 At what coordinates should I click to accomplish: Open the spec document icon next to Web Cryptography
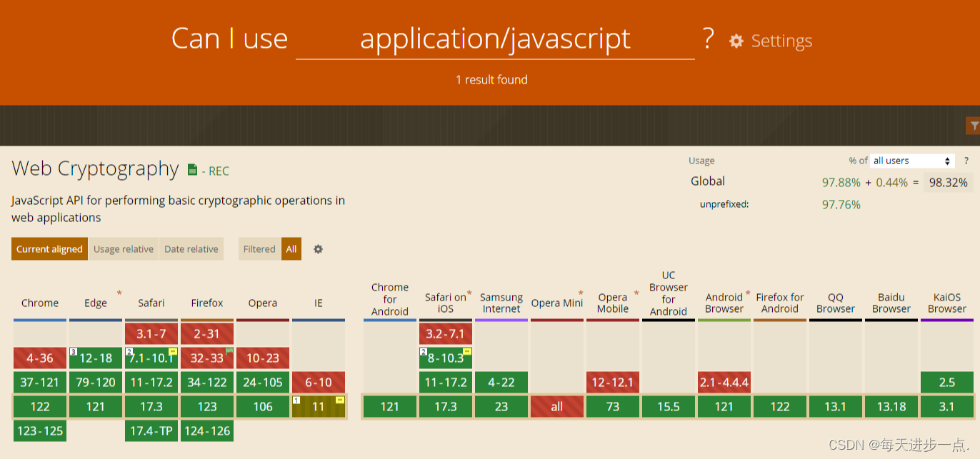[192, 170]
